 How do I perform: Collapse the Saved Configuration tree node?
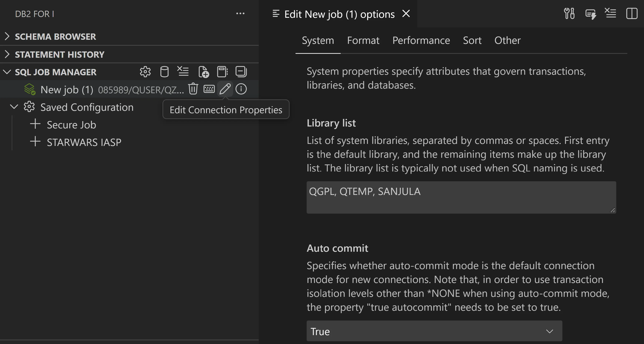(14, 107)
